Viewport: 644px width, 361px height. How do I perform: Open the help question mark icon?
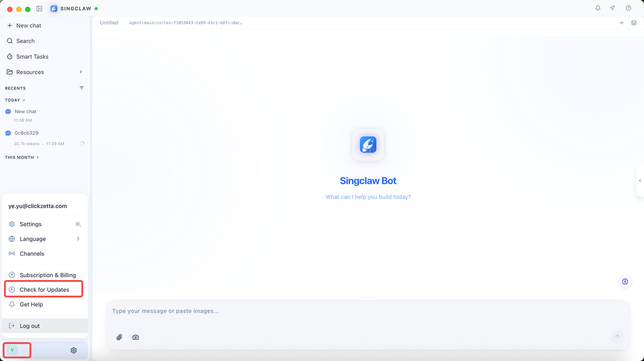(628, 8)
